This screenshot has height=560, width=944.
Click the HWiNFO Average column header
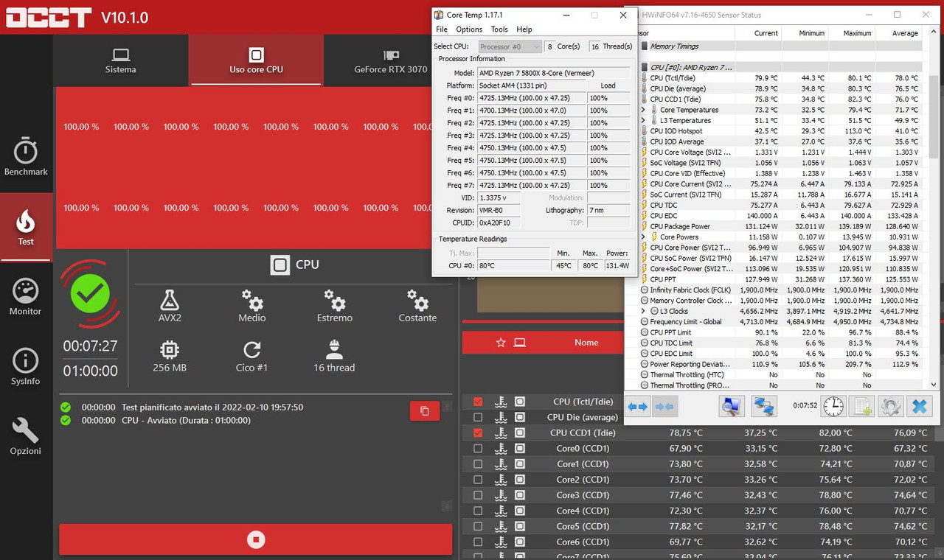(898, 33)
